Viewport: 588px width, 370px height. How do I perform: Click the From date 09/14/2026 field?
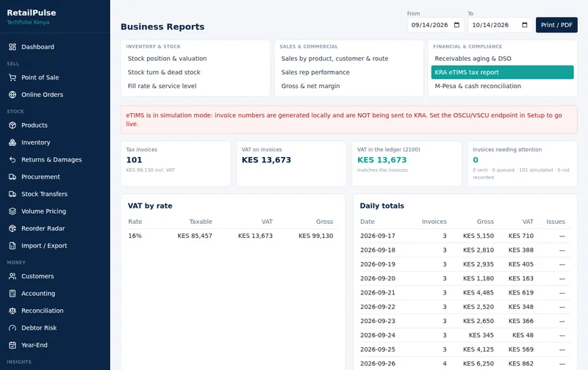pos(435,25)
